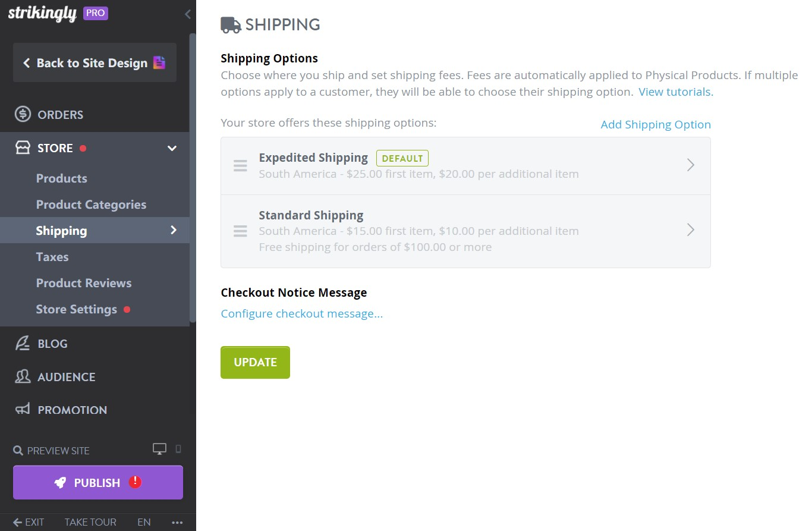Collapse the Store section chevron

[x=172, y=148]
